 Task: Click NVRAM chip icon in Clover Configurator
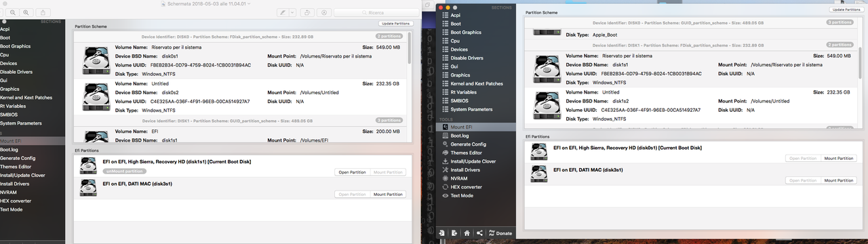pyautogui.click(x=446, y=178)
